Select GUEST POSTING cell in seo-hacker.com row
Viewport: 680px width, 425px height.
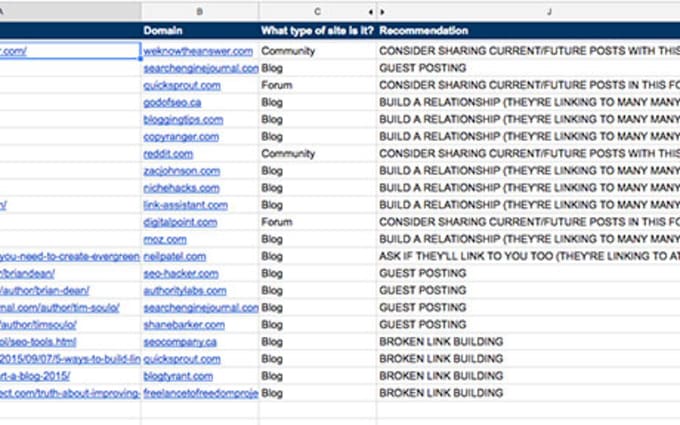(528, 274)
